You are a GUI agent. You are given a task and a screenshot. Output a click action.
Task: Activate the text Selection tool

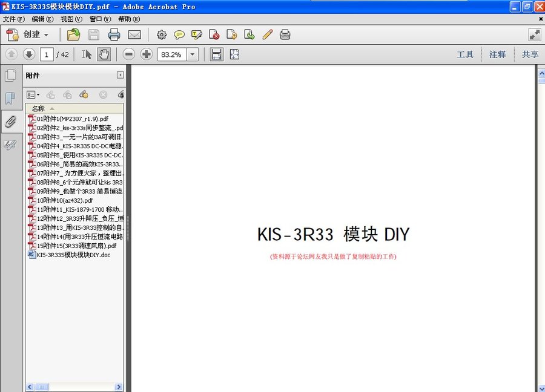click(87, 54)
